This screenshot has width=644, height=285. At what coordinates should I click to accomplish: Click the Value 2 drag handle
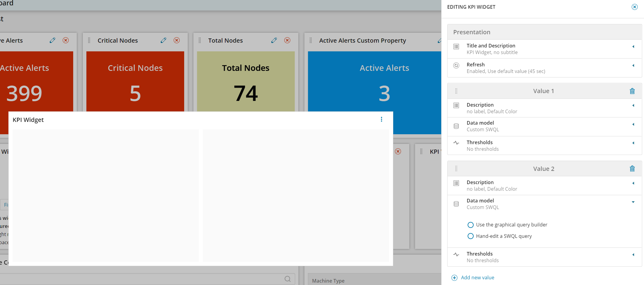pyautogui.click(x=456, y=168)
